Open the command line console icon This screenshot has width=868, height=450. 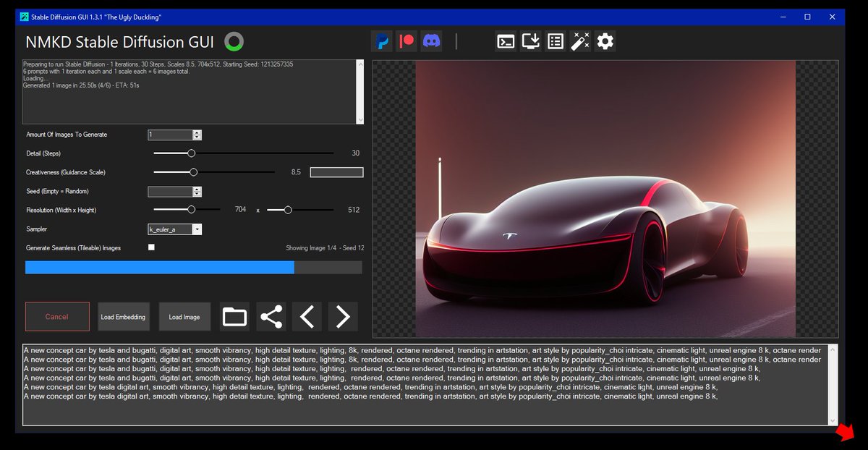(506, 41)
